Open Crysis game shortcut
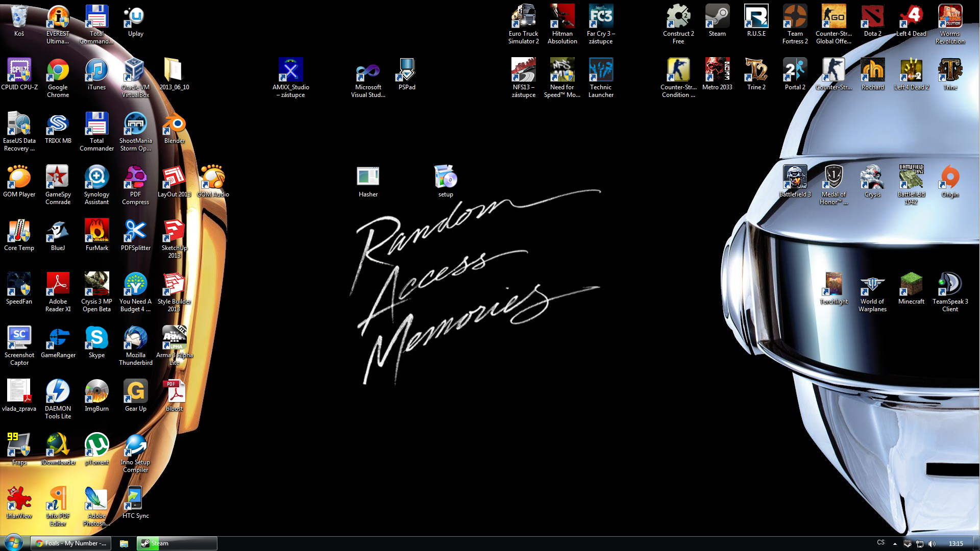This screenshot has width=980, height=551. point(872,182)
